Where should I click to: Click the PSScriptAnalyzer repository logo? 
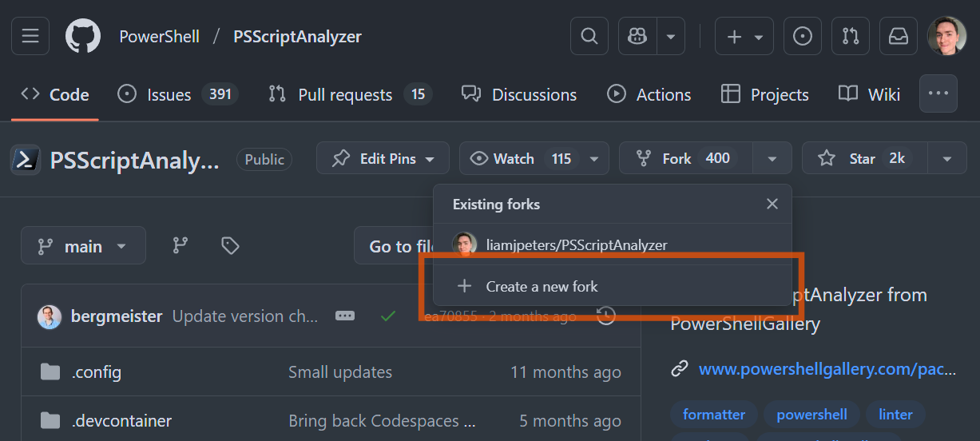pos(26,160)
